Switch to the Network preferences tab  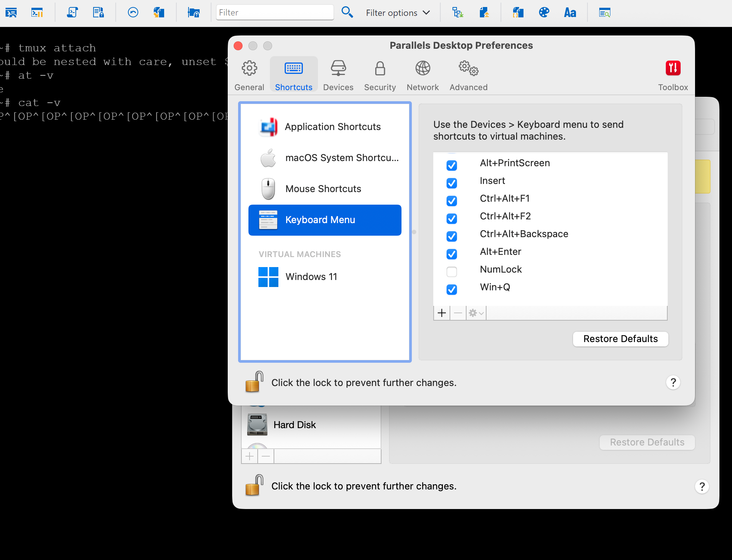pos(423,75)
